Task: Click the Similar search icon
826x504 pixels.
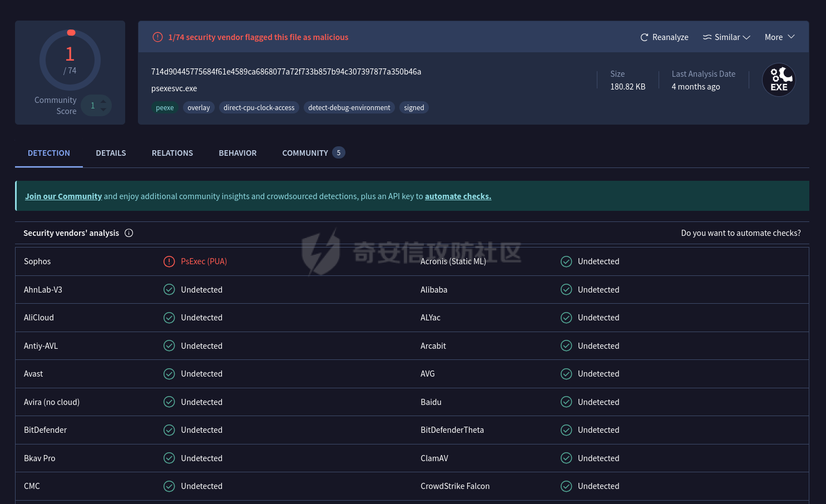Action: 707,37
